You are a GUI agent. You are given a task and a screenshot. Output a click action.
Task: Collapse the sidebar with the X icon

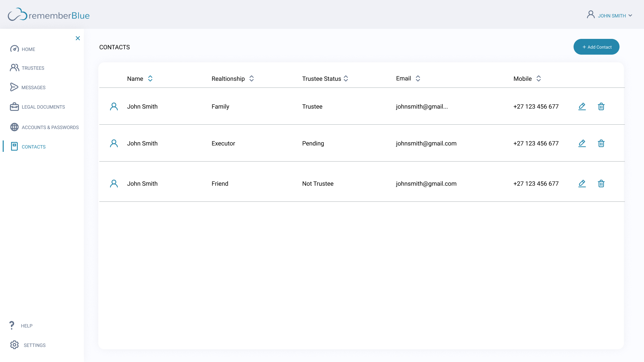[78, 38]
